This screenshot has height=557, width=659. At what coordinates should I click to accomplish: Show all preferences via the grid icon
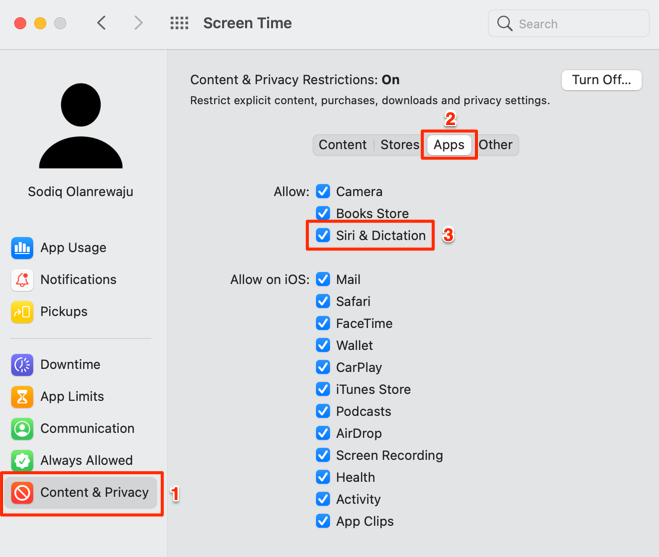coord(179,23)
